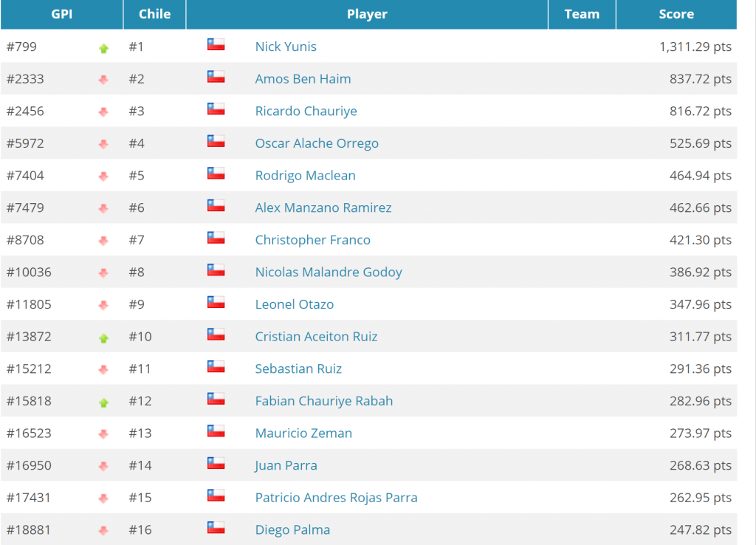
Task: Open Diego Palma player profile
Action: point(292,530)
